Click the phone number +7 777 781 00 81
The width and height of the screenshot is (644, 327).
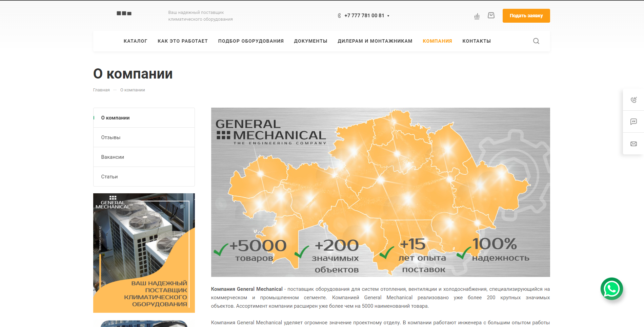click(364, 16)
